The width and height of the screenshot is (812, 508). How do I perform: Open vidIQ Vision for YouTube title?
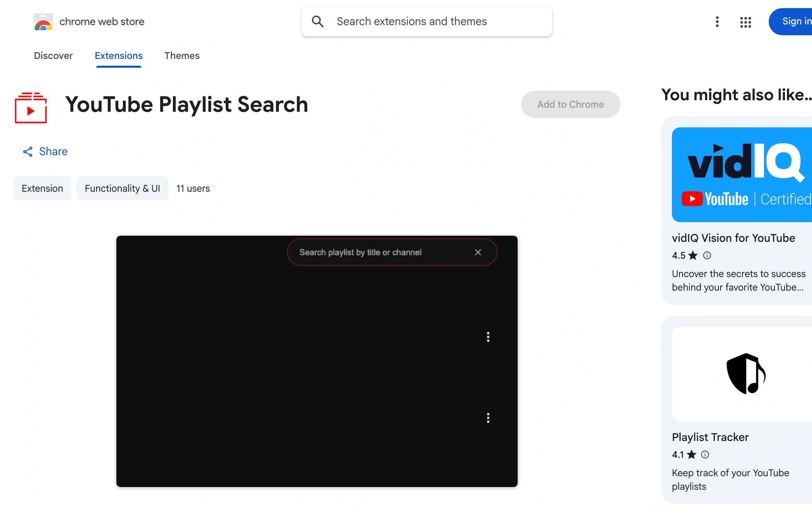(734, 238)
